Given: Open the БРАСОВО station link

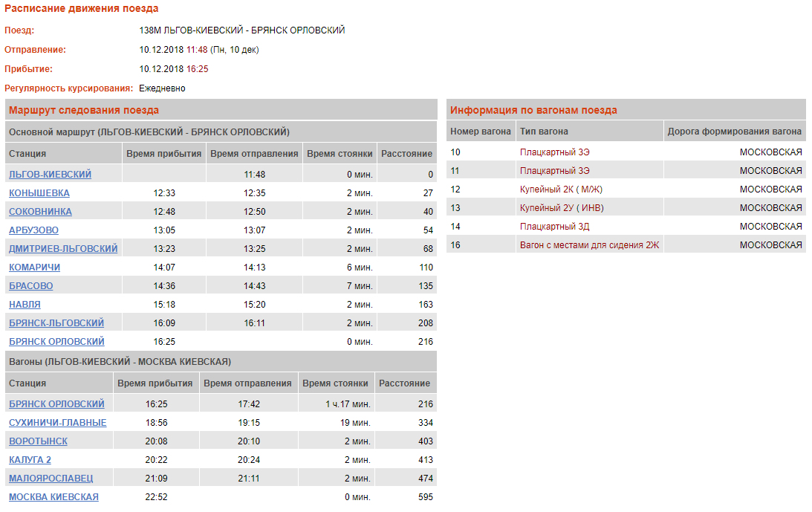Looking at the screenshot, I should point(30,286).
